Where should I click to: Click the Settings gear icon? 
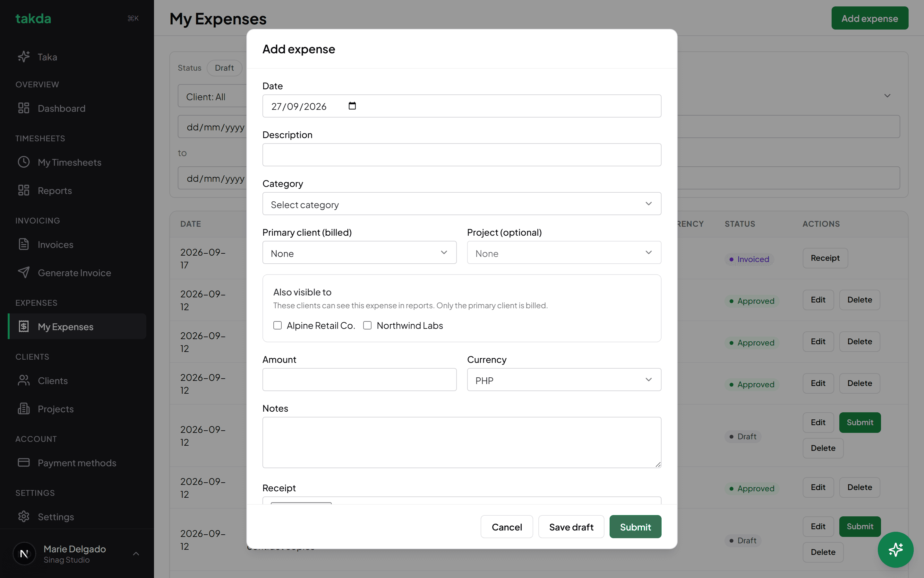click(x=24, y=516)
